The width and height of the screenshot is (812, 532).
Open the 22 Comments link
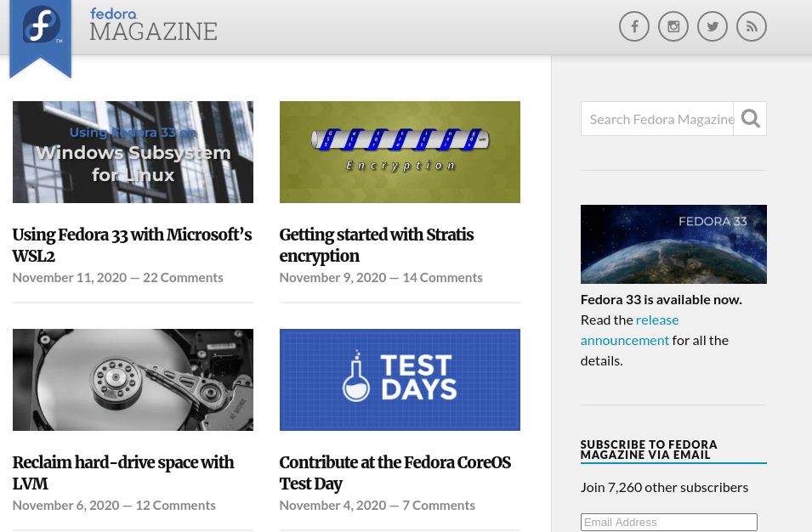click(183, 278)
